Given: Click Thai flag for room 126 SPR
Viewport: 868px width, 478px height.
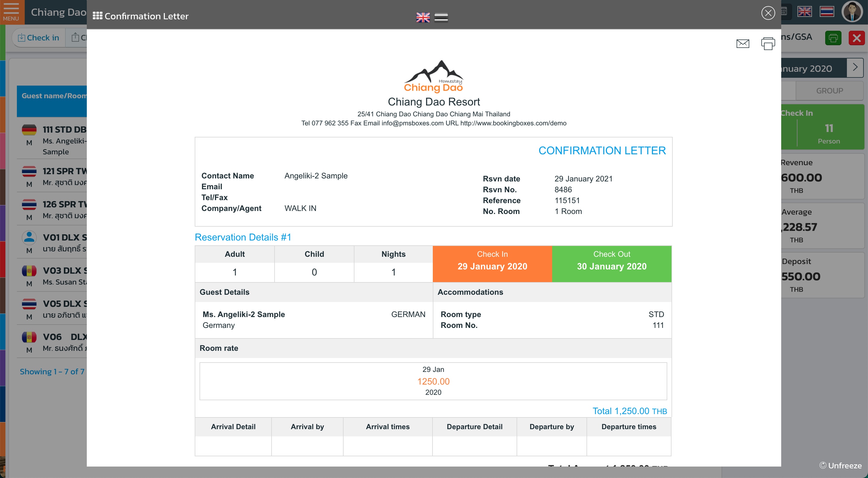Looking at the screenshot, I should coord(29,204).
